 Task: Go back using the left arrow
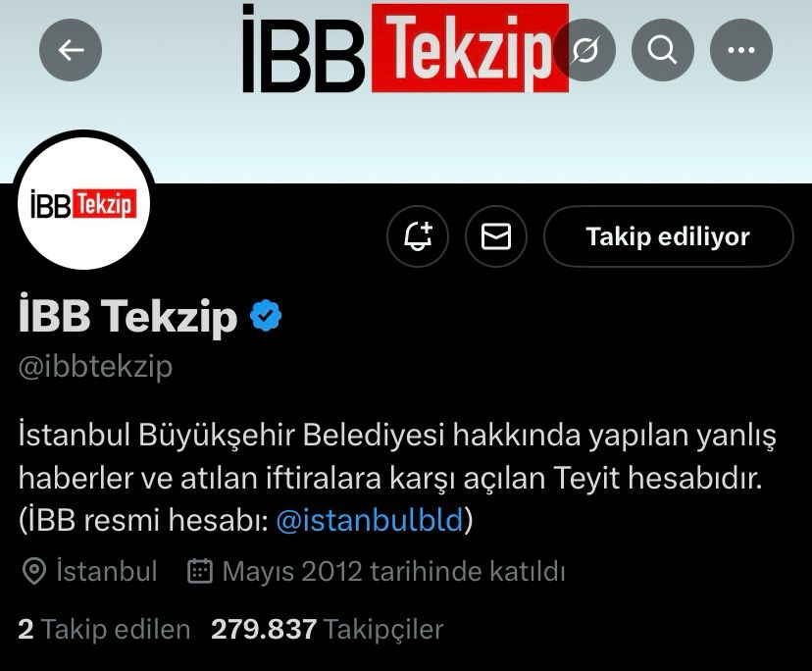tap(71, 50)
